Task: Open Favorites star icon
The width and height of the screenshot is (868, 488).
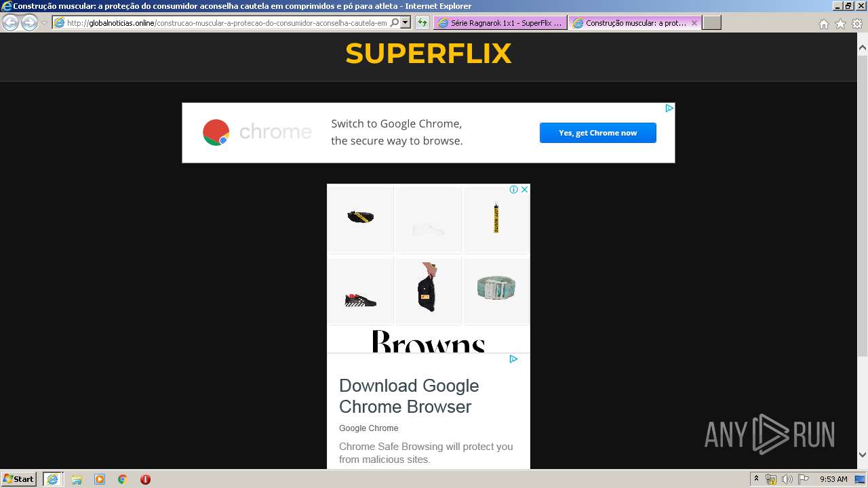Action: pos(840,24)
